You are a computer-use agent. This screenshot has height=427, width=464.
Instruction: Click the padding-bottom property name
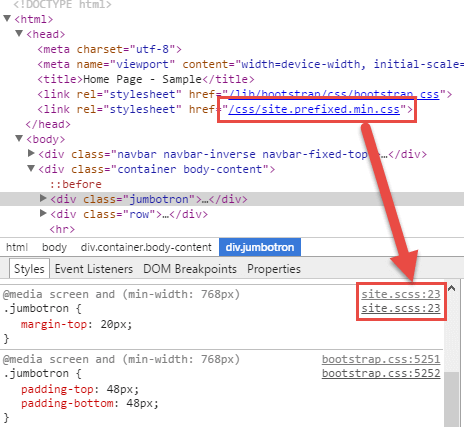67,403
